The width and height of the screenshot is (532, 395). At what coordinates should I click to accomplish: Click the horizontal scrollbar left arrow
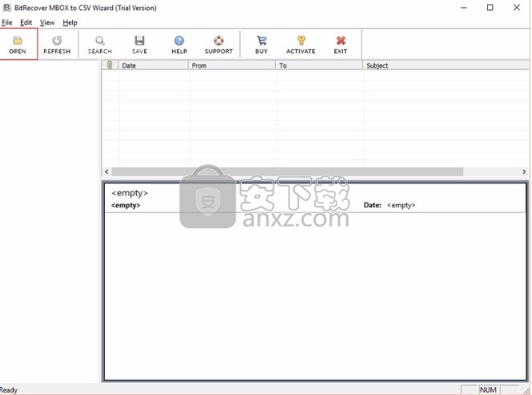(x=107, y=171)
